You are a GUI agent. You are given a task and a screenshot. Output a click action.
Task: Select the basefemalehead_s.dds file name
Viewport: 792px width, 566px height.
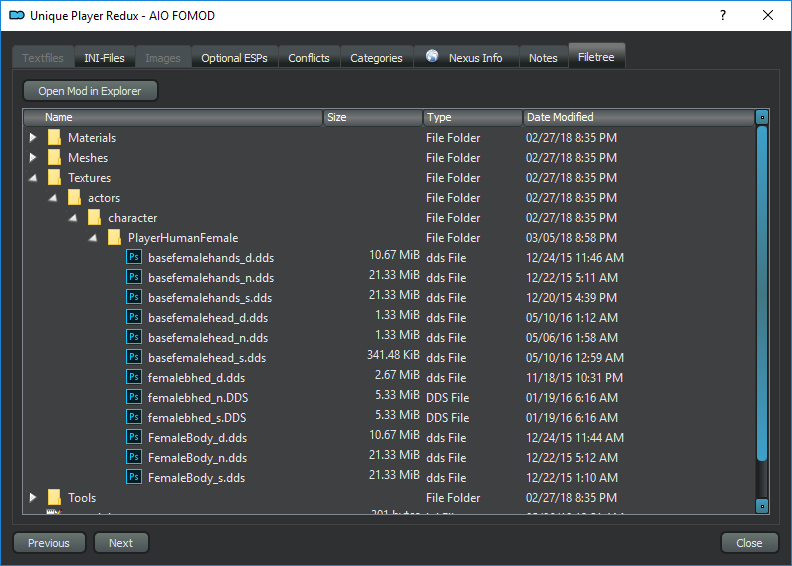coord(207,357)
